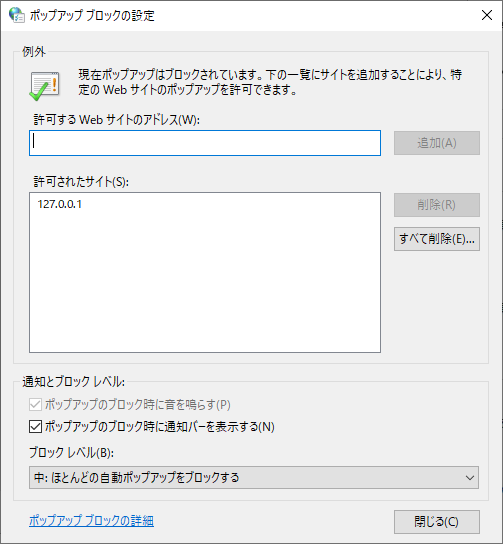Viewport: 503px width, 544px height.
Task: Click the すべて削除(E)... button
Action: 437,239
